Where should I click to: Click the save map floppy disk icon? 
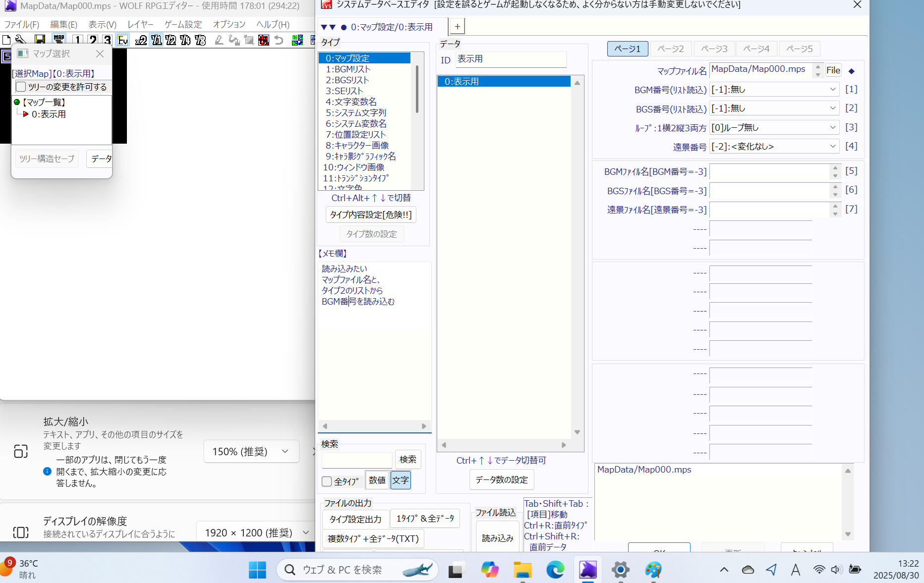pyautogui.click(x=40, y=40)
